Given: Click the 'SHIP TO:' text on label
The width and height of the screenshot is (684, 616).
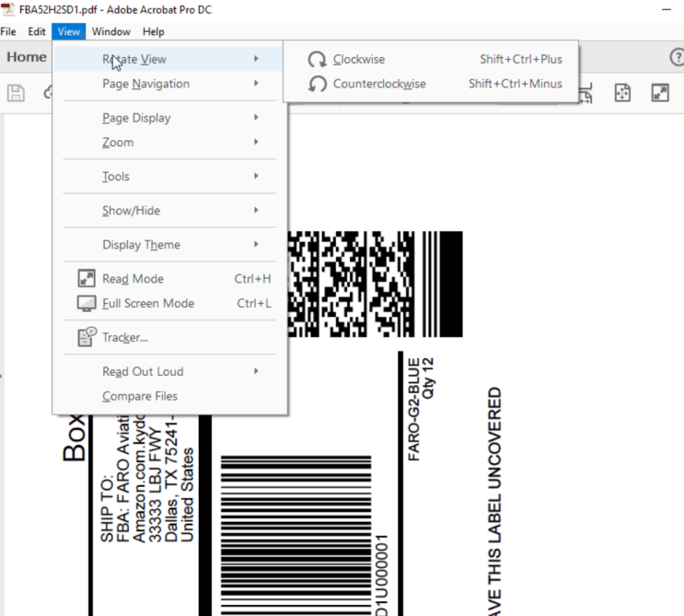Looking at the screenshot, I should 107,508.
